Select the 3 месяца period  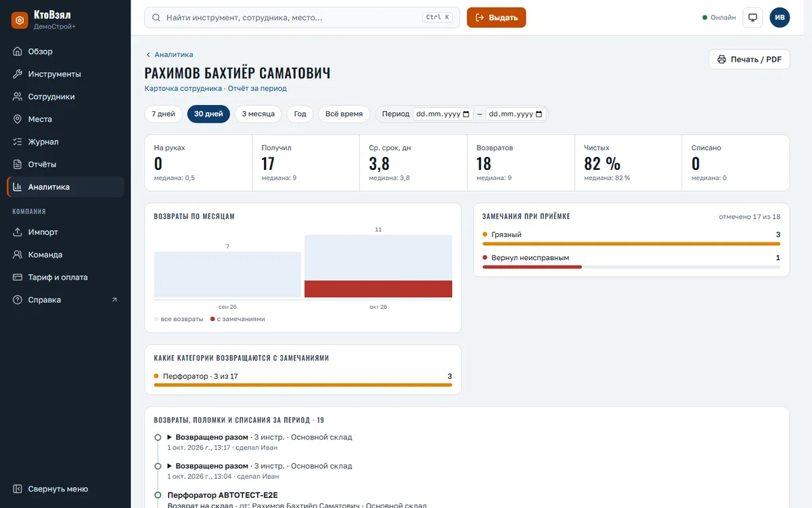coord(258,114)
